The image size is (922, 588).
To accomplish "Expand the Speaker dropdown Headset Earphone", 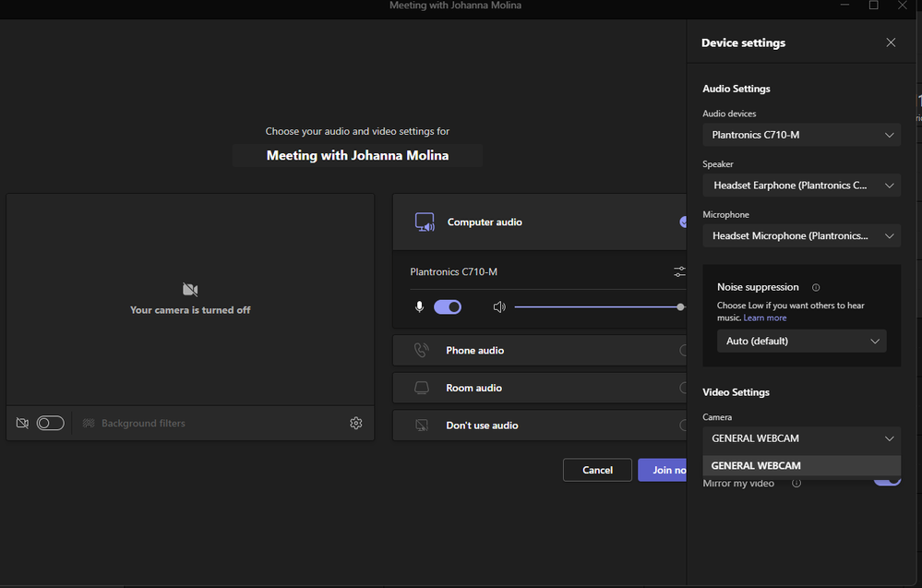I will [x=801, y=186].
